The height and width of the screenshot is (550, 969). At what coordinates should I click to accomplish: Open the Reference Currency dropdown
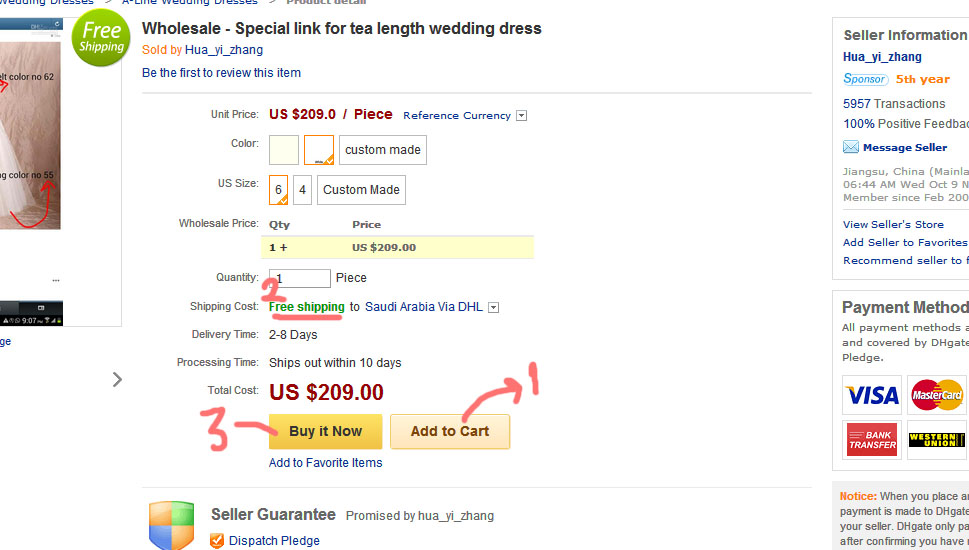(521, 116)
